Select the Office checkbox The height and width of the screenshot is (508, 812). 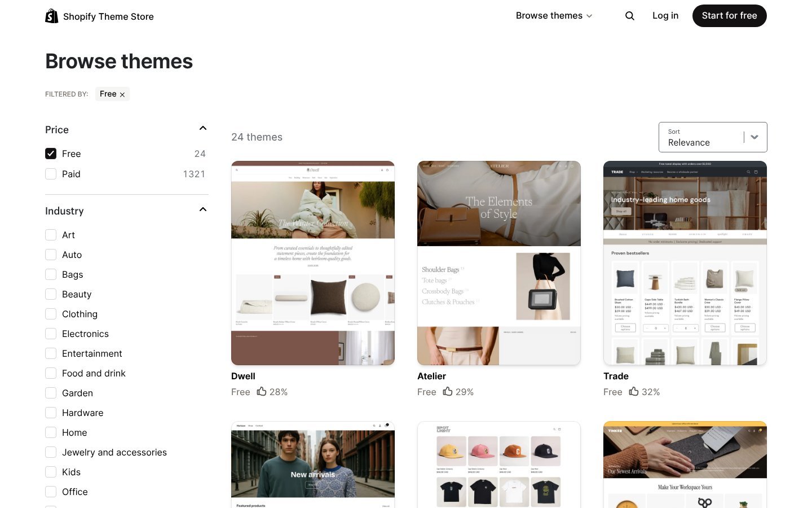51,492
